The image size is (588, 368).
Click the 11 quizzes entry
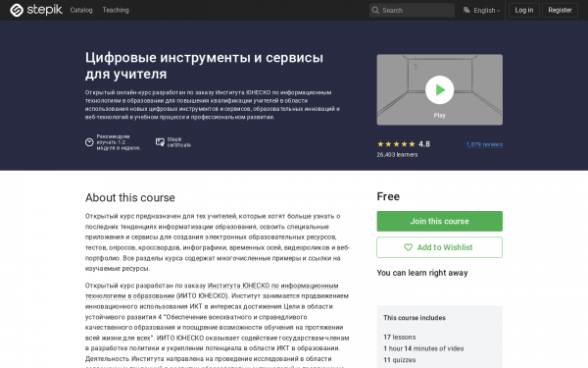[x=400, y=360]
